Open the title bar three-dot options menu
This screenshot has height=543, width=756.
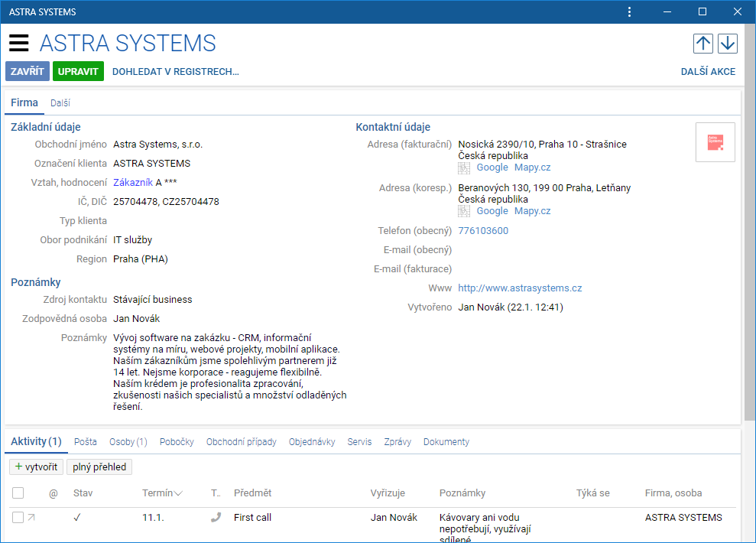pyautogui.click(x=629, y=11)
